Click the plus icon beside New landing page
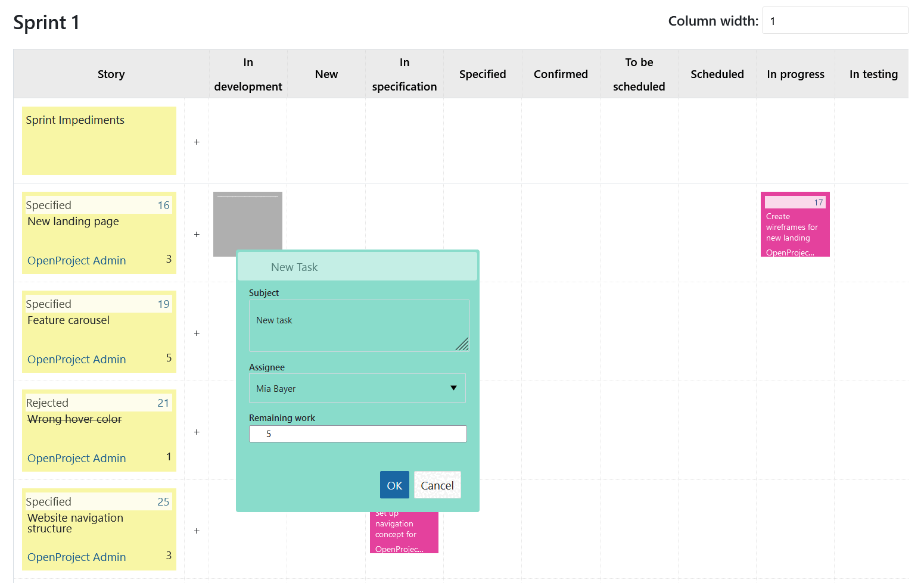Image resolution: width=924 pixels, height=583 pixels. tap(197, 234)
